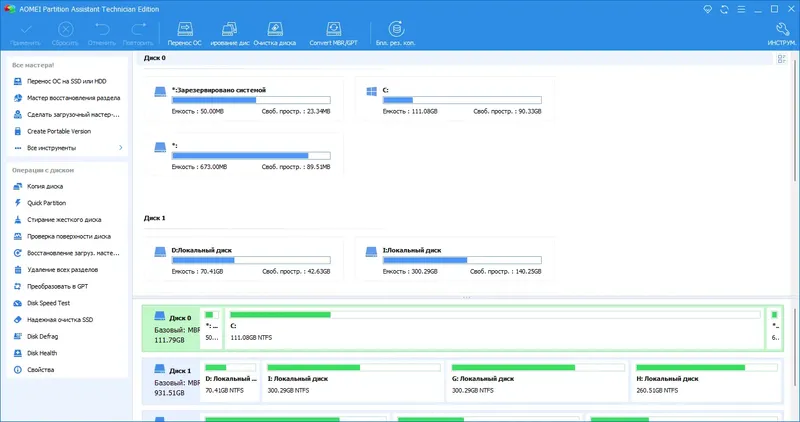Select C: 111.08GB NTFS block in disk map
Screen dimensions: 800x422
(x=494, y=329)
